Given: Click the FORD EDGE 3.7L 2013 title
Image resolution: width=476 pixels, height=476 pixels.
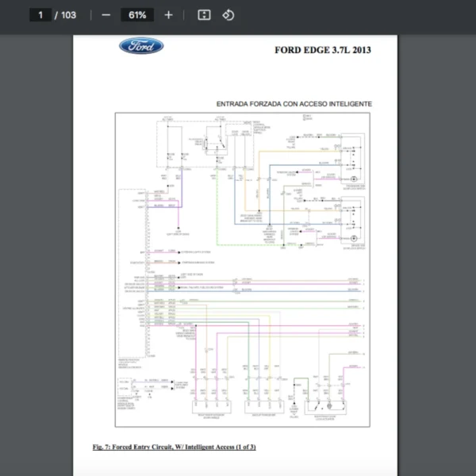Looking at the screenshot, I should (323, 50).
